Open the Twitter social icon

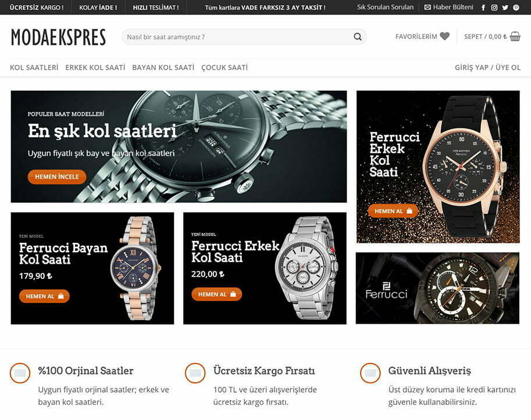pos(505,8)
